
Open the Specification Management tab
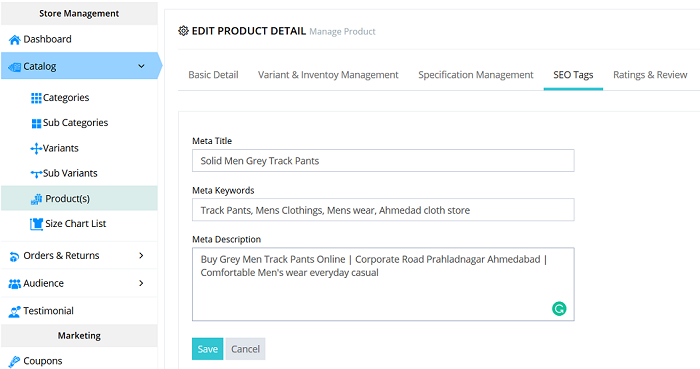tap(476, 75)
